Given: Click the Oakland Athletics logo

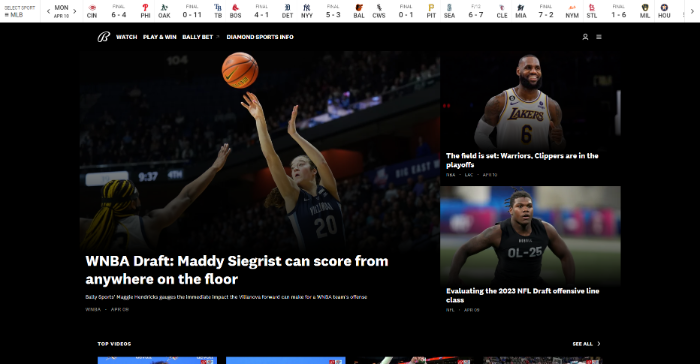Looking at the screenshot, I should 164,8.
